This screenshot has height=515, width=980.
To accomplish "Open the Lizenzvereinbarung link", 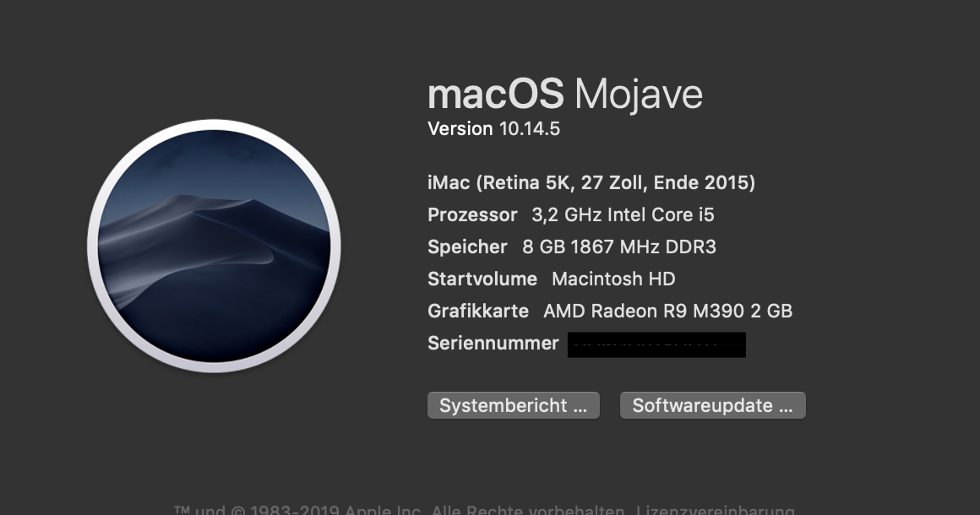I will point(715,511).
